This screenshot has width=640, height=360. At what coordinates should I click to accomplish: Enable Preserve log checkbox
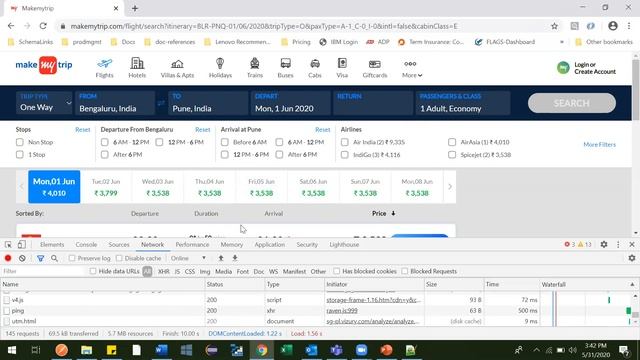tap(72, 258)
